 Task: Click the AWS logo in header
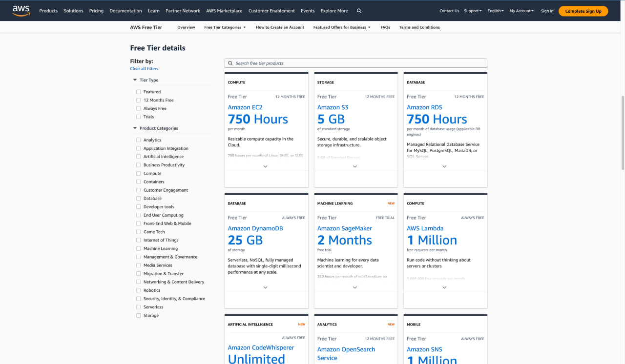21,11
